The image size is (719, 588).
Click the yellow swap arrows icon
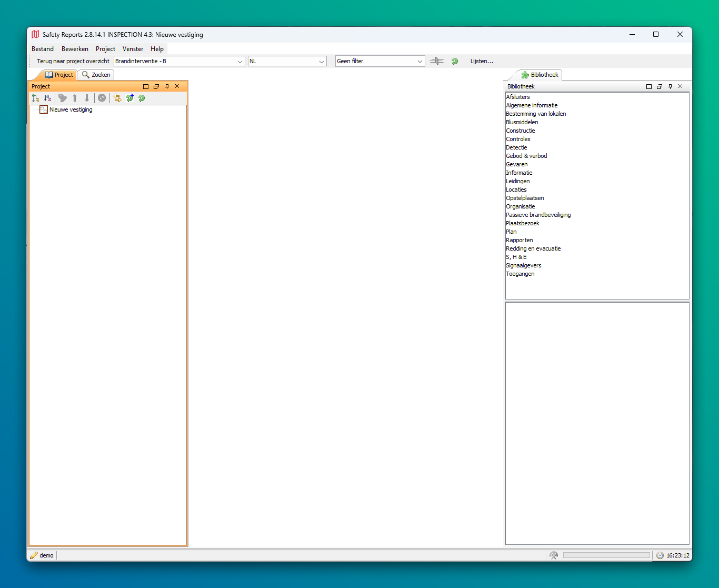tap(117, 98)
